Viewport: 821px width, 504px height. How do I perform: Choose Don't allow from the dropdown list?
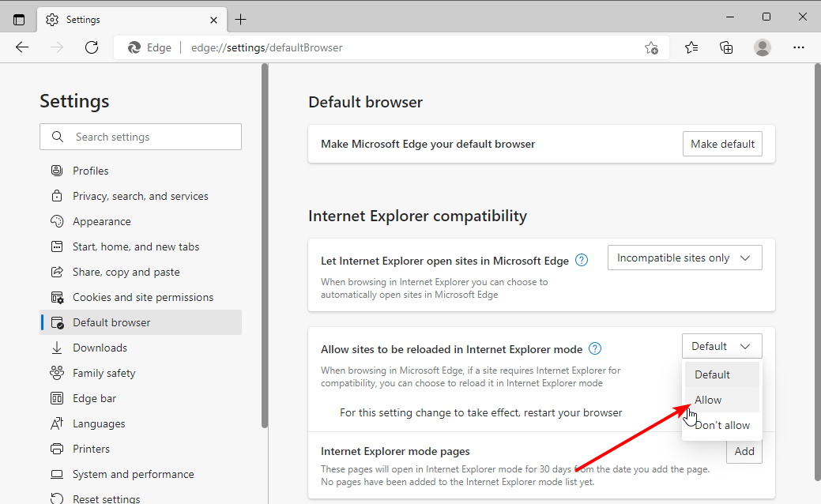(x=722, y=425)
